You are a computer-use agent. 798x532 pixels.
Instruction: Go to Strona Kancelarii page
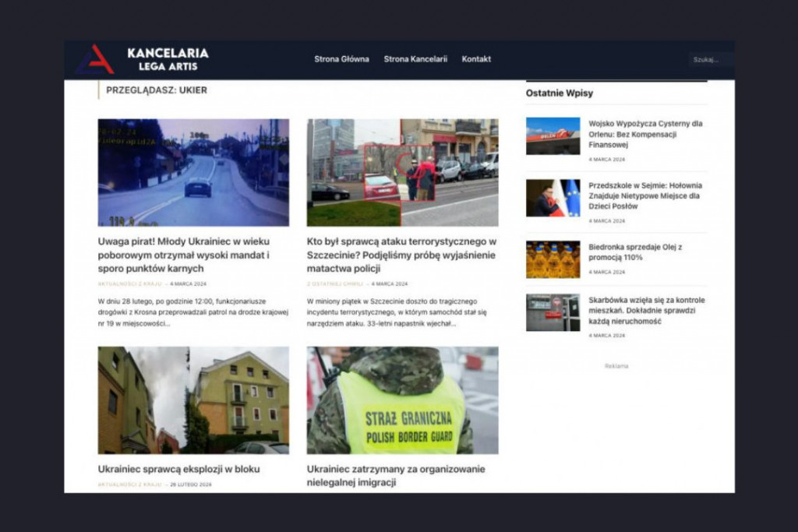click(415, 59)
